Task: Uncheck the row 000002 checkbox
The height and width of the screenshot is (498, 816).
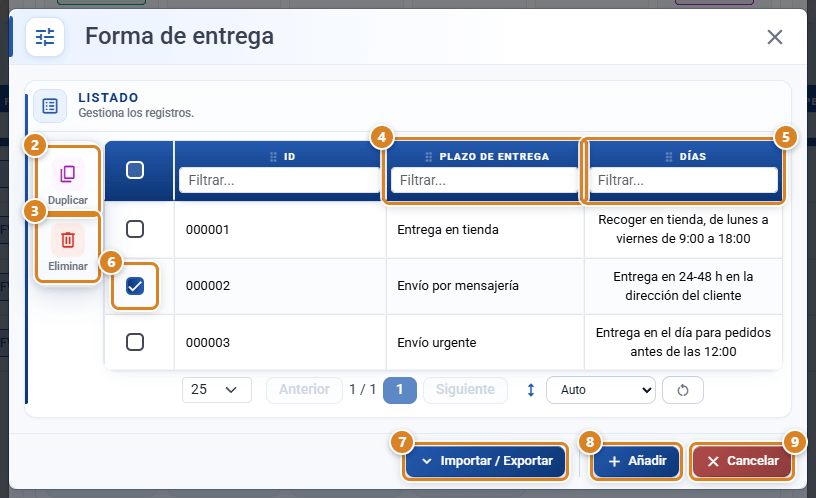Action: 135,286
